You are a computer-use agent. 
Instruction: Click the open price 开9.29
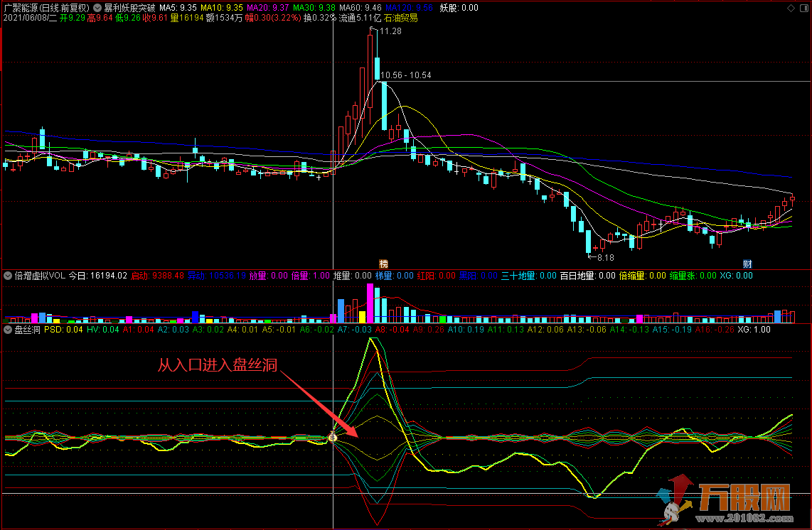coord(73,18)
